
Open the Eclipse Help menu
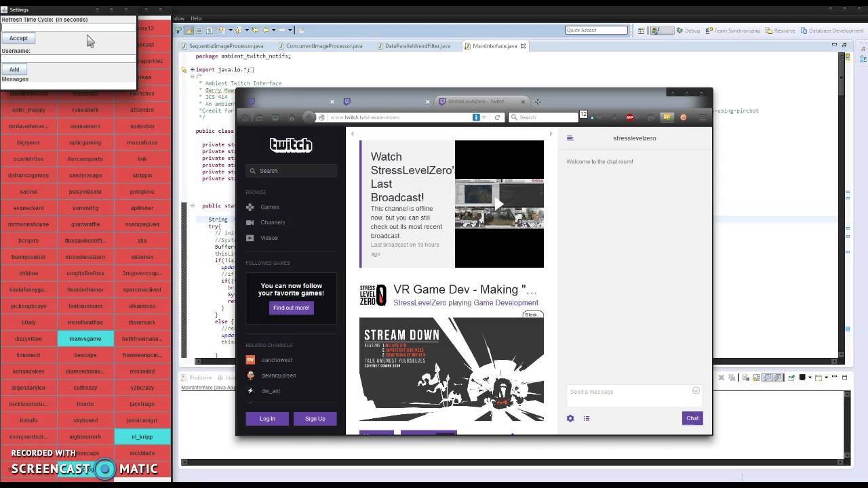tap(196, 18)
